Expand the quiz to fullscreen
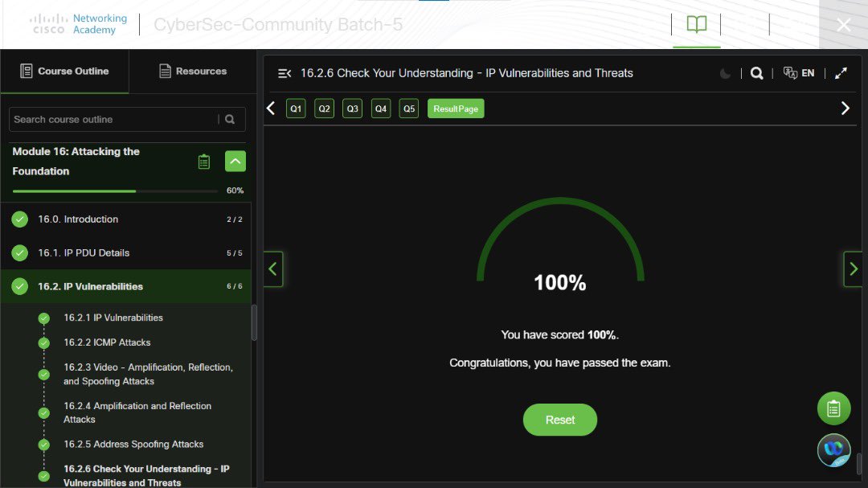This screenshot has width=868, height=488. (x=841, y=73)
